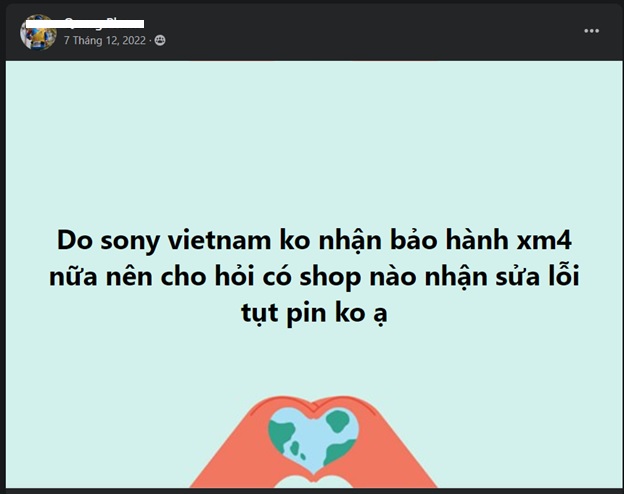The image size is (624, 494).
Task: Click the dark post header bar area
Action: pyautogui.click(x=358, y=32)
